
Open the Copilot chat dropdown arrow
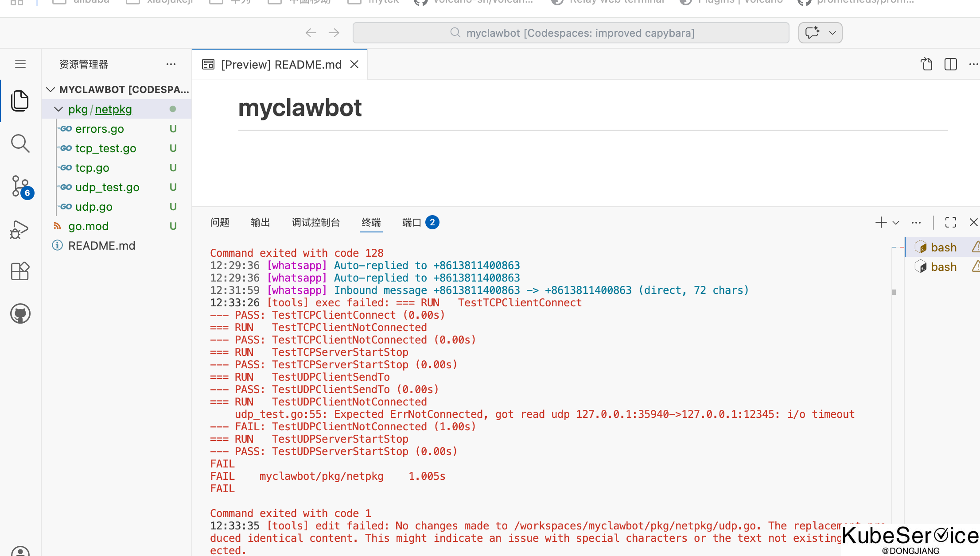point(832,33)
